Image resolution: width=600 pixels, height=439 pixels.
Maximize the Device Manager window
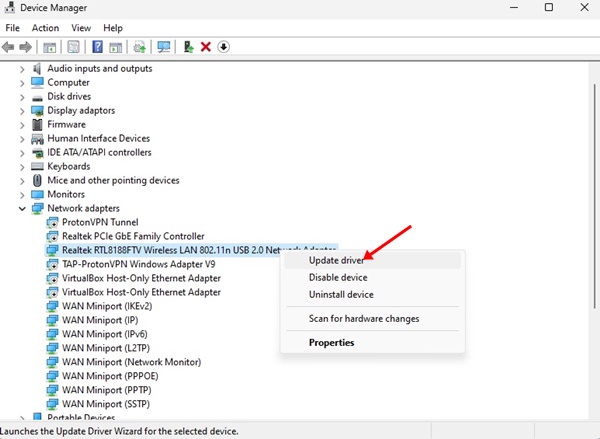[549, 7]
